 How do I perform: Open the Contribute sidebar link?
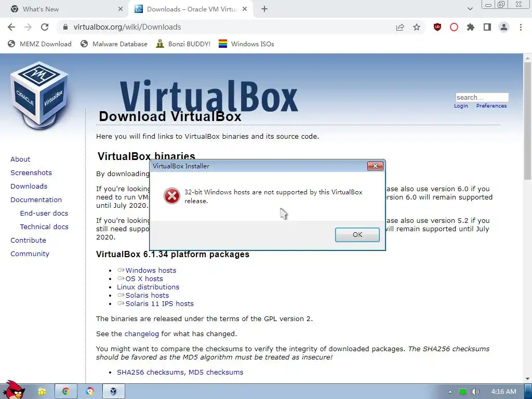[x=28, y=240]
